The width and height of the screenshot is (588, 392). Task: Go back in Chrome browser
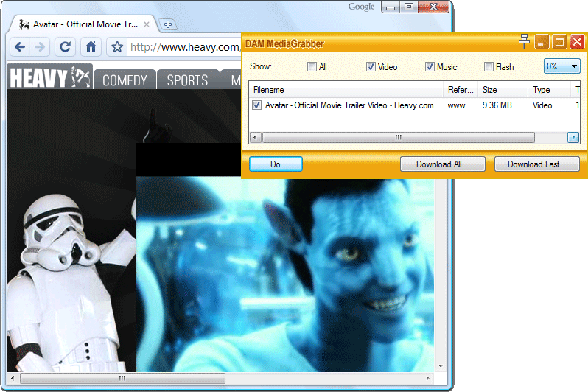(20, 47)
